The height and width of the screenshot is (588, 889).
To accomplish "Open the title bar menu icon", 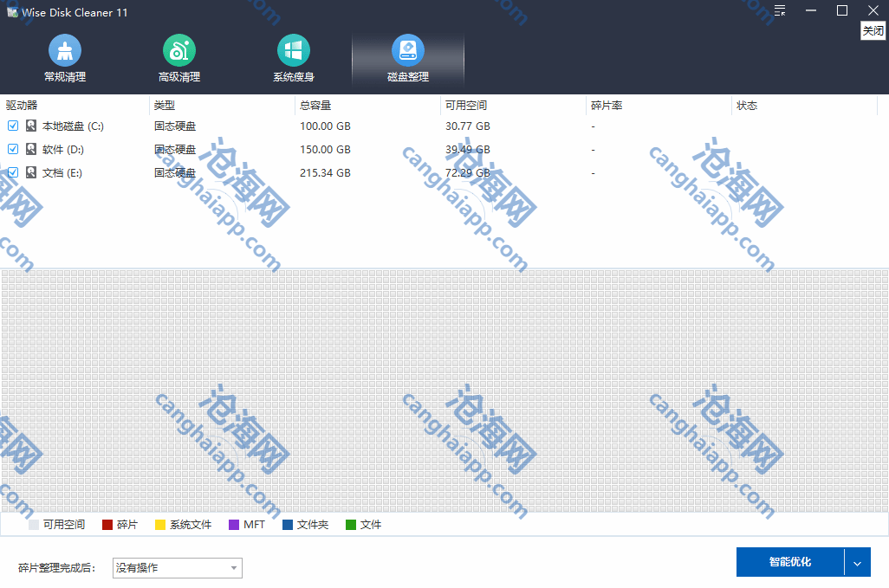I will [x=780, y=11].
